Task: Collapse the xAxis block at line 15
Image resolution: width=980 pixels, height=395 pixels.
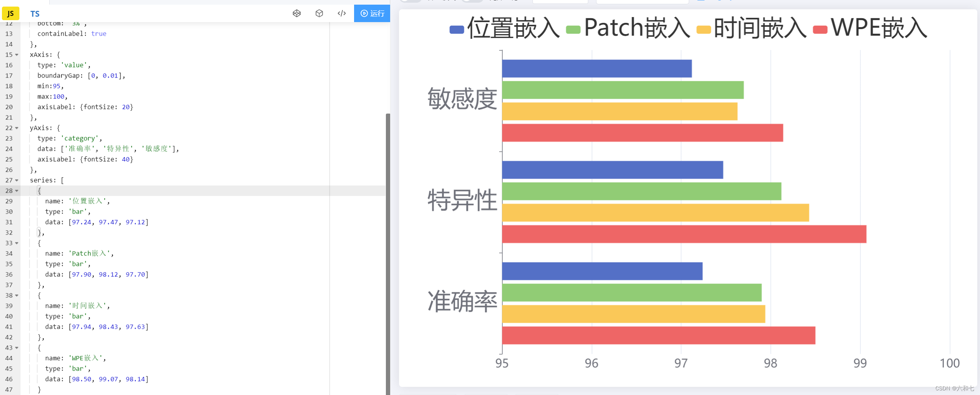Action: click(17, 55)
